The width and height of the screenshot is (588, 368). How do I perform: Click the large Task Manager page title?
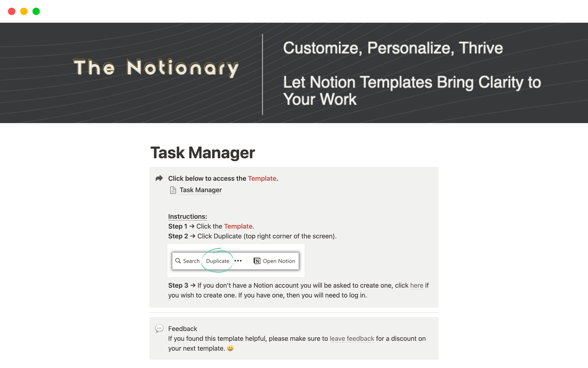pos(202,153)
